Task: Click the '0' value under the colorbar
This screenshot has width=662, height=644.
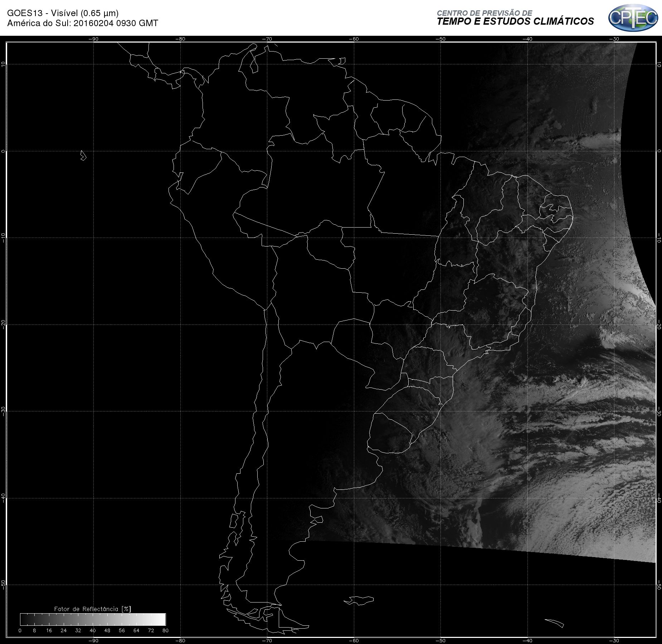Action: coord(20,630)
